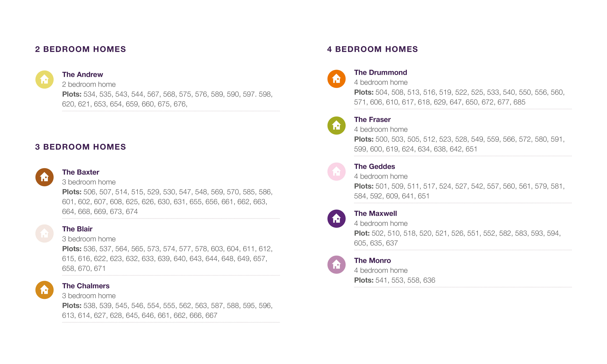Click The Maxwell home title
Viewport: 607px width, 364px height.
(375, 213)
